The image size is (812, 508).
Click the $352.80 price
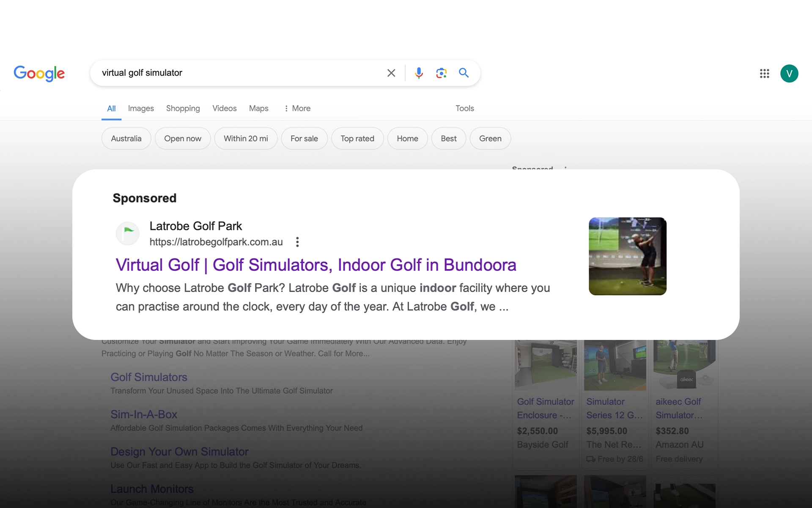coord(672,431)
